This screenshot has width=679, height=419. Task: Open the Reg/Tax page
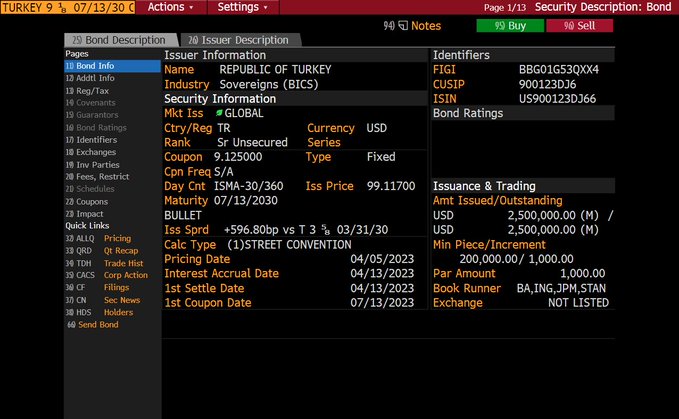click(x=87, y=91)
